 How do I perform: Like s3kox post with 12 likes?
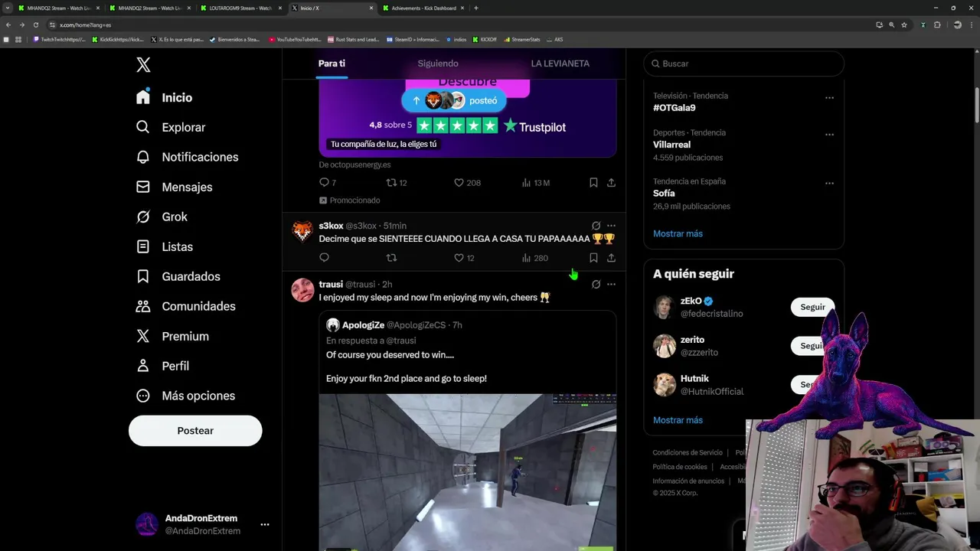point(464,258)
